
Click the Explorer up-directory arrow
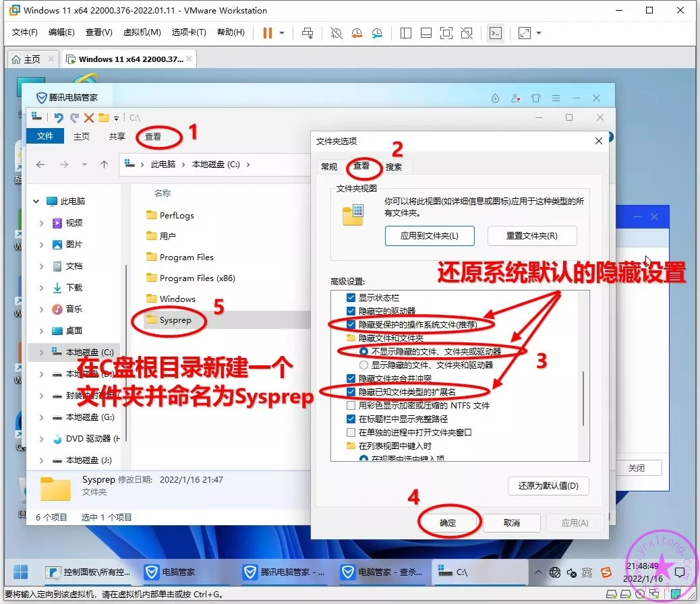click(x=104, y=164)
